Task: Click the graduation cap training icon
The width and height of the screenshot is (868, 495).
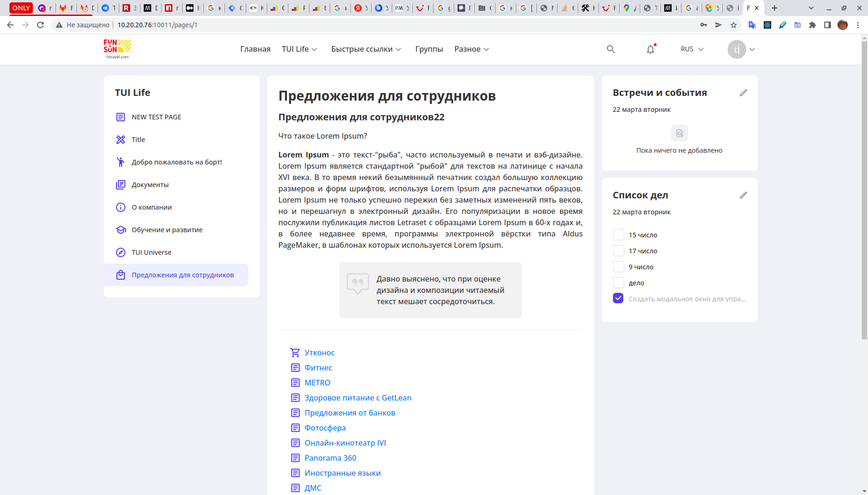Action: (x=121, y=230)
